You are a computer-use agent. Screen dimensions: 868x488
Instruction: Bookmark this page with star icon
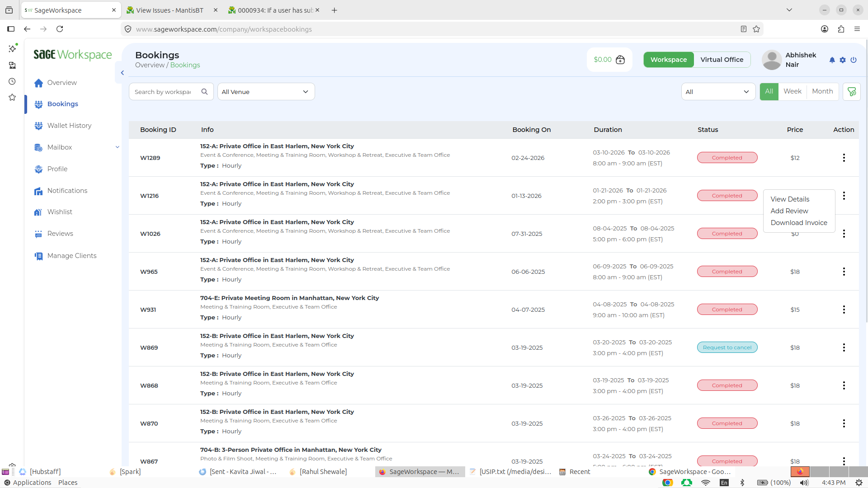pyautogui.click(x=756, y=29)
